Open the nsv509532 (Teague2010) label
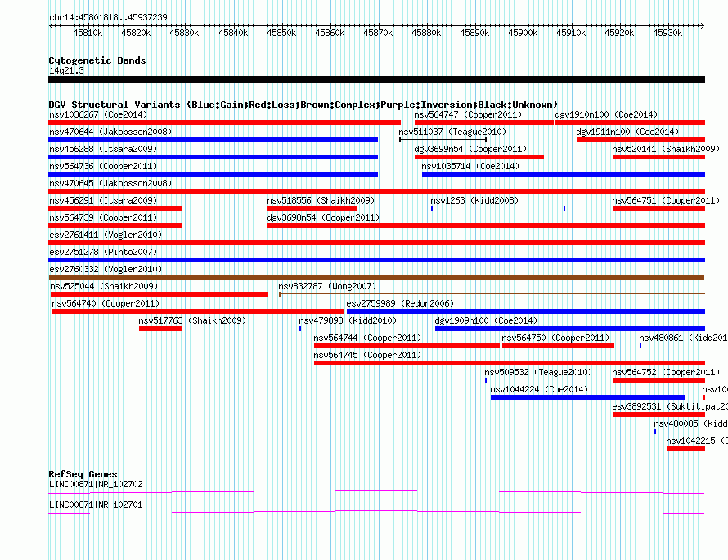The image size is (728, 560). pyautogui.click(x=538, y=372)
